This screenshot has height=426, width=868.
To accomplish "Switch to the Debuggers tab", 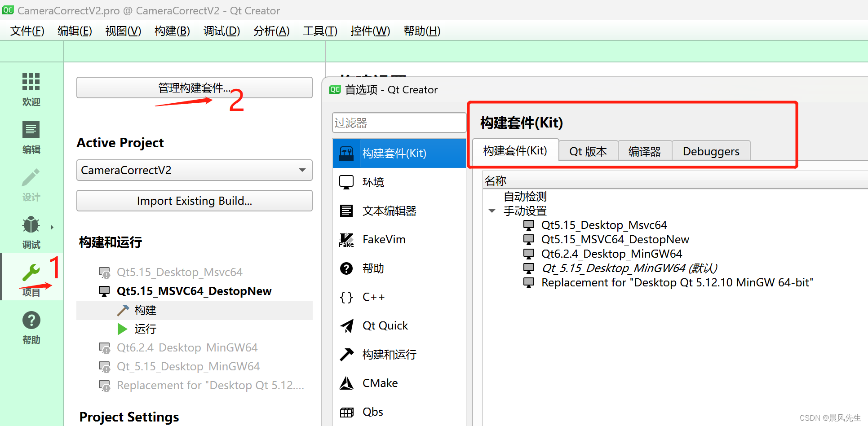I will coord(711,151).
